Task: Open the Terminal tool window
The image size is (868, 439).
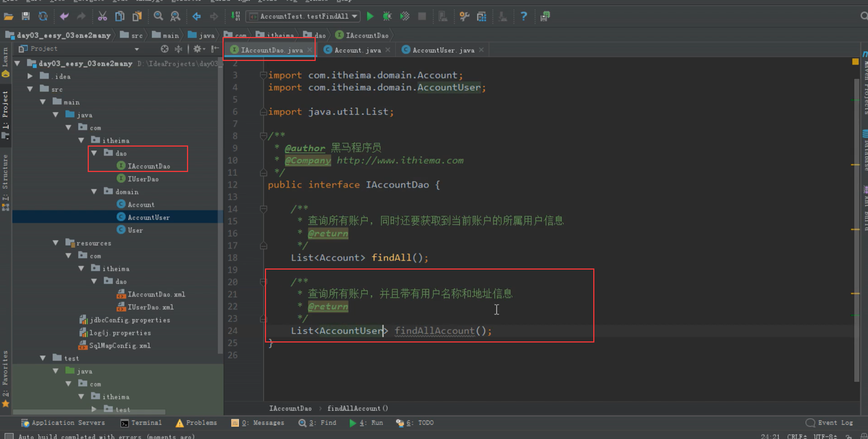Action: (x=141, y=423)
